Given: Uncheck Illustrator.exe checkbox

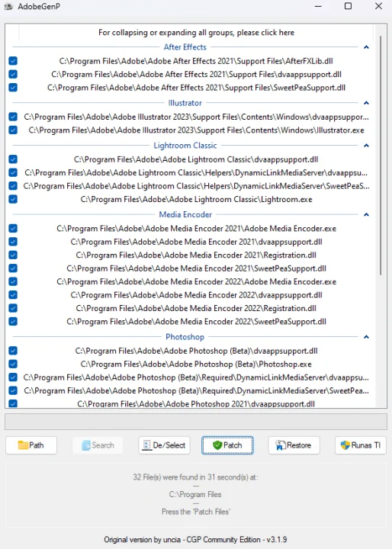Looking at the screenshot, I should tap(13, 130).
